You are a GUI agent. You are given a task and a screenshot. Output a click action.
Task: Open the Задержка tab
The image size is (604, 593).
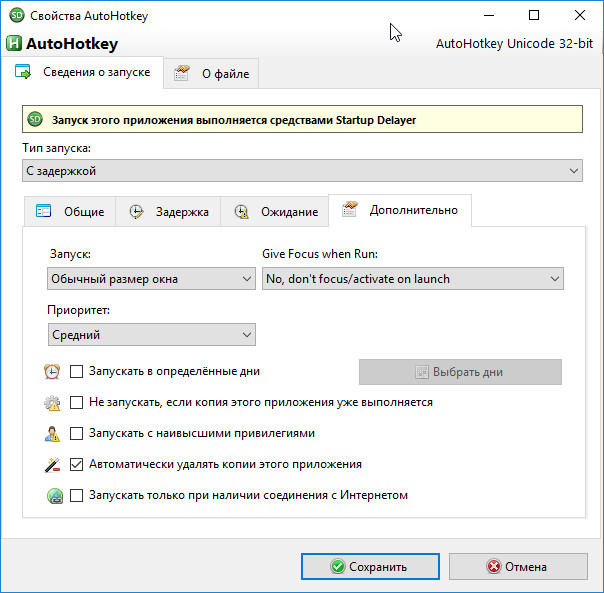[168, 212]
